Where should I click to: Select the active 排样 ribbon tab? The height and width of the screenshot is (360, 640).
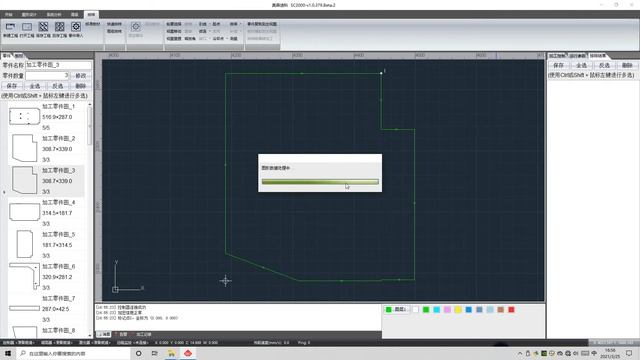click(x=91, y=14)
